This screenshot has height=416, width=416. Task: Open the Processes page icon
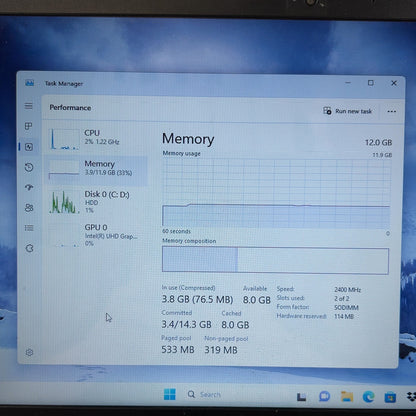point(29,126)
